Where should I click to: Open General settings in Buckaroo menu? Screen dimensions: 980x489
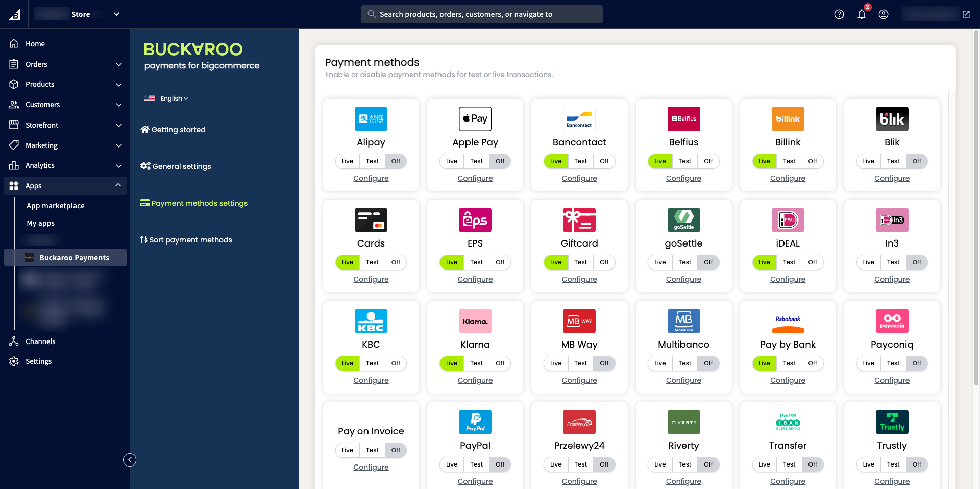176,166
